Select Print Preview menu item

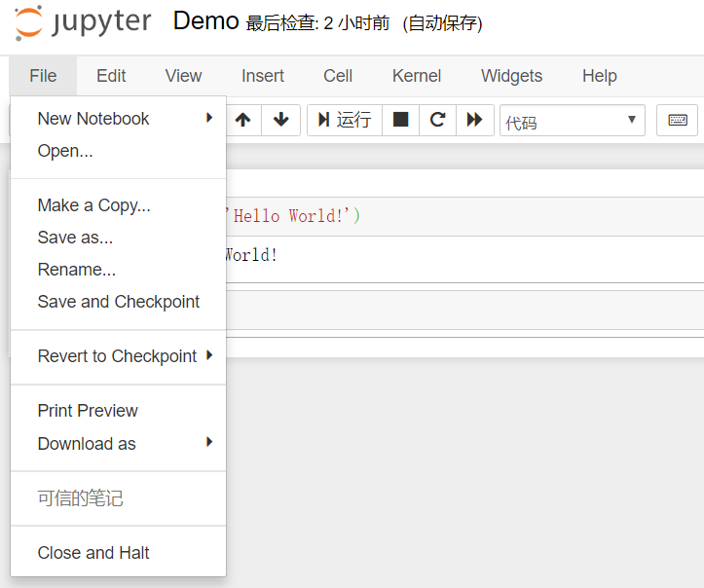pos(88,411)
